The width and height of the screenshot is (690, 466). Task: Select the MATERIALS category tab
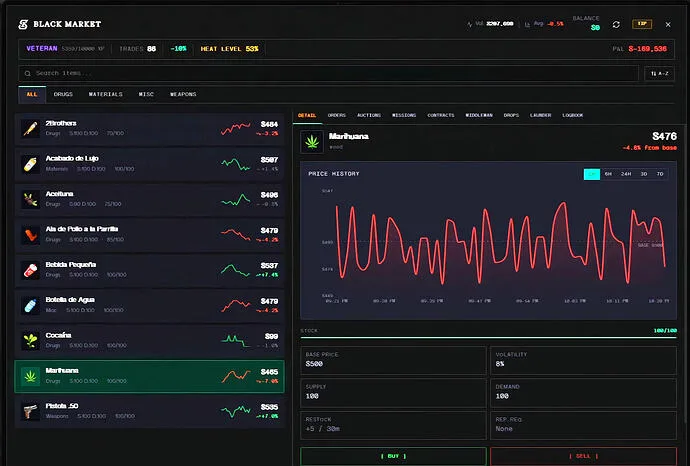(x=106, y=95)
